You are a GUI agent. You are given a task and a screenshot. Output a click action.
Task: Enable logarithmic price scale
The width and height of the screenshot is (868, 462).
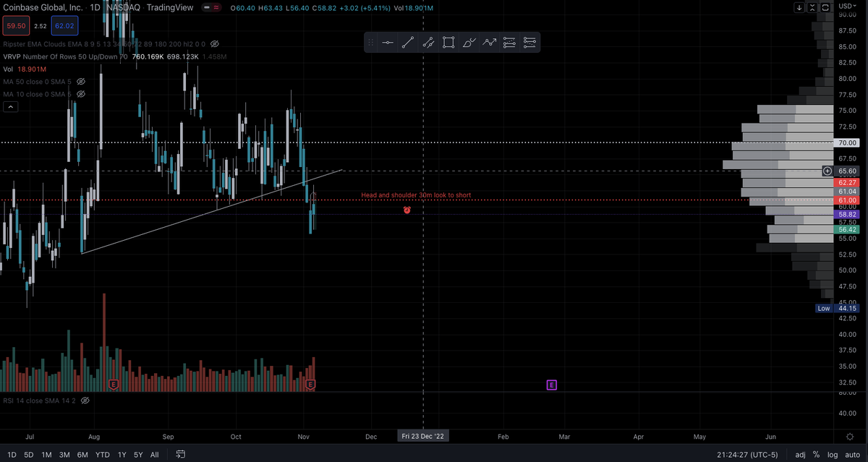832,454
